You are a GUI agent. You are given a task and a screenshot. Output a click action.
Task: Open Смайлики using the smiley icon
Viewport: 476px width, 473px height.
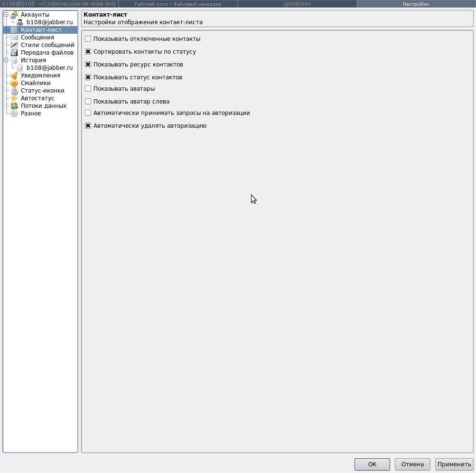[x=14, y=83]
